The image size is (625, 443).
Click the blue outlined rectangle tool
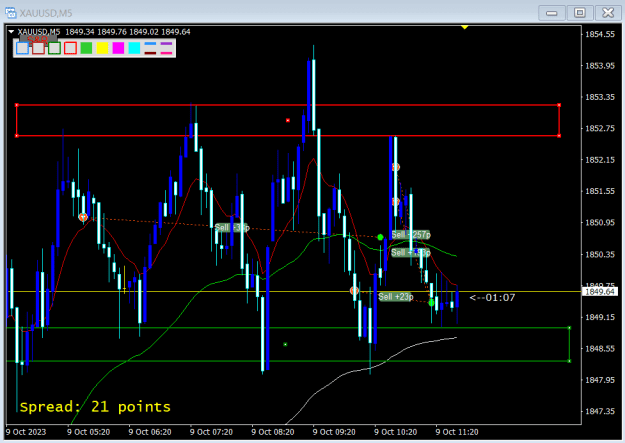(22, 48)
